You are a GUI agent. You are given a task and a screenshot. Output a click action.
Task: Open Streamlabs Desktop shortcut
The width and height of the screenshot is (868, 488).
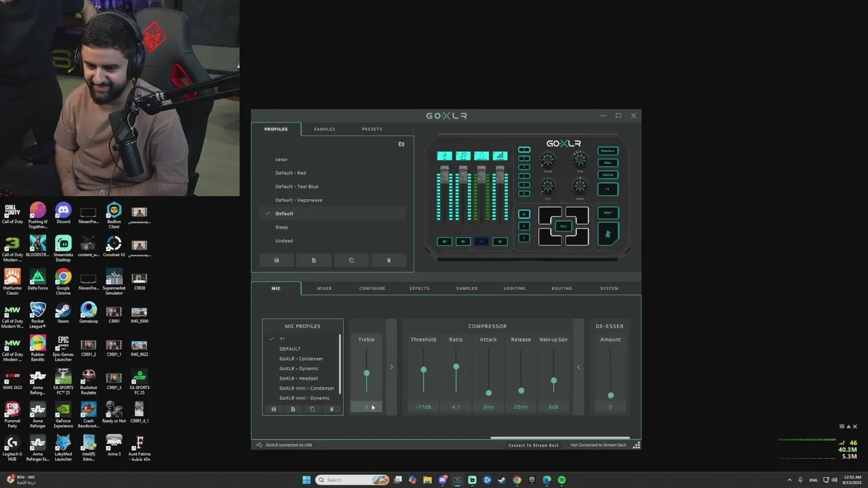pyautogui.click(x=63, y=248)
